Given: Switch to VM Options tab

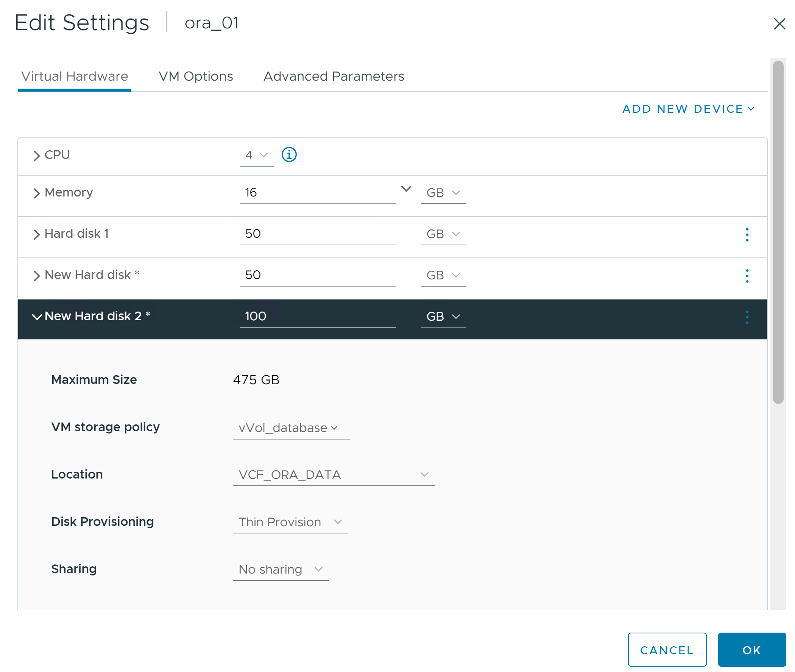Looking at the screenshot, I should coord(195,75).
